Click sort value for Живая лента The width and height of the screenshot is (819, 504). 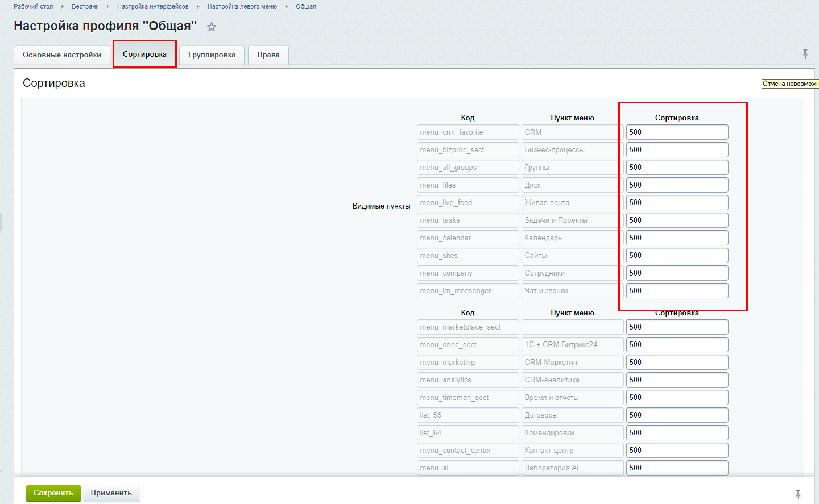(x=677, y=203)
